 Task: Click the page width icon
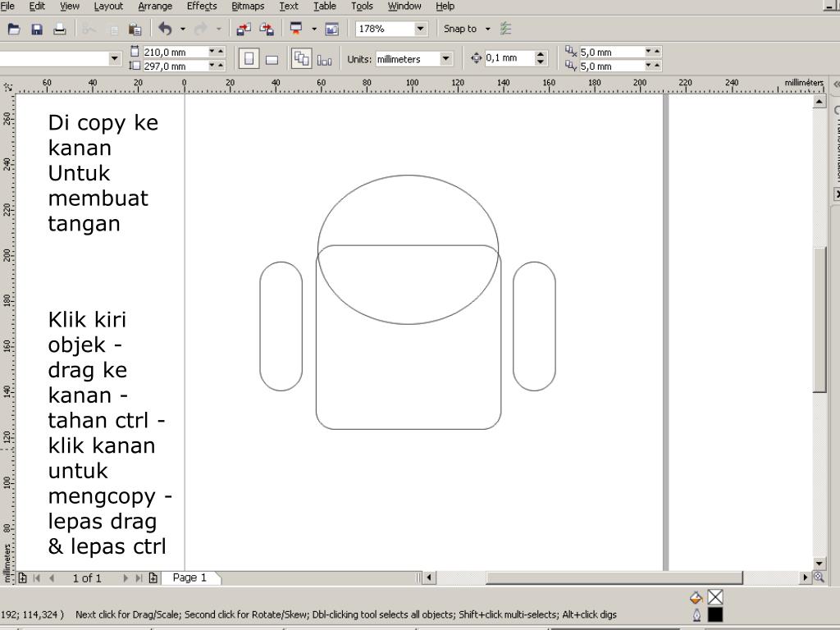pyautogui.click(x=135, y=52)
